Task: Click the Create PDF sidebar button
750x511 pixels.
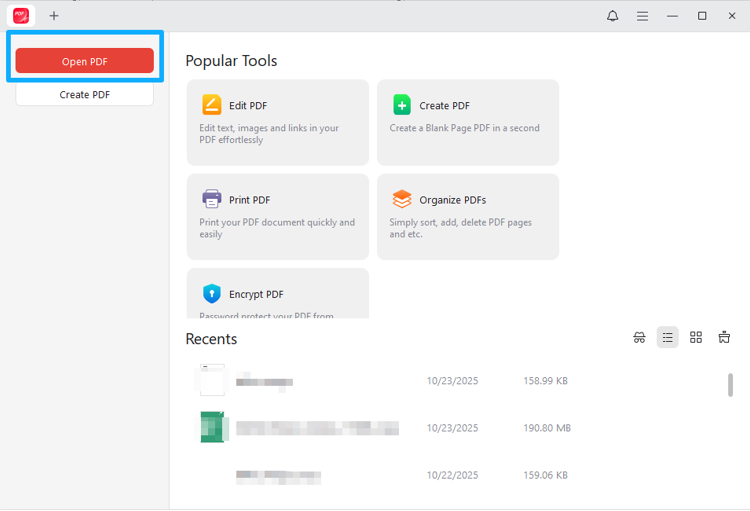Action: tap(85, 94)
